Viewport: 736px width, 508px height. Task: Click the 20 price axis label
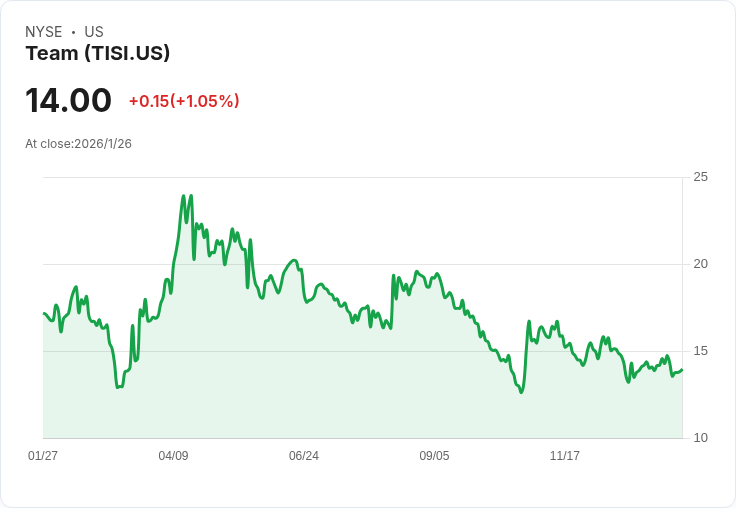pos(701,264)
